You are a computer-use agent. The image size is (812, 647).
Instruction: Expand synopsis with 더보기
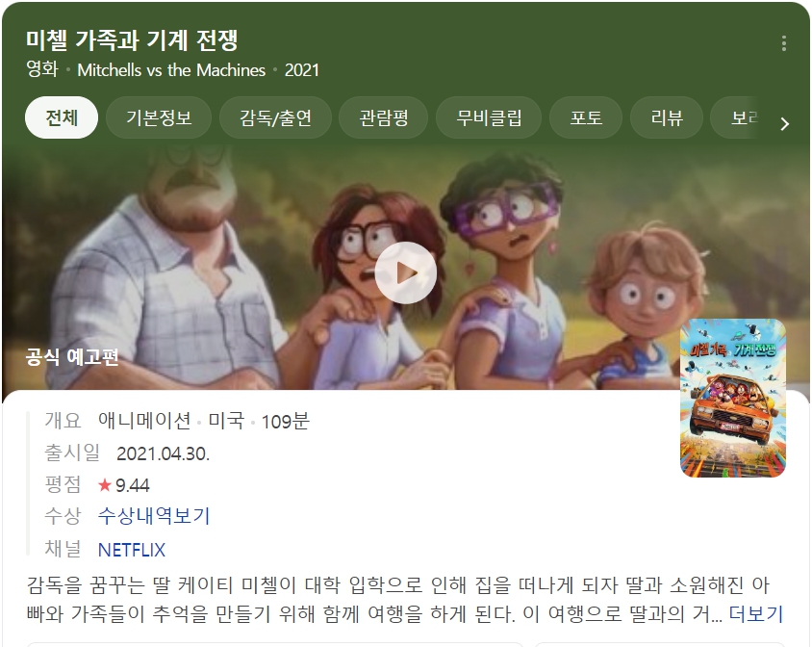(755, 614)
